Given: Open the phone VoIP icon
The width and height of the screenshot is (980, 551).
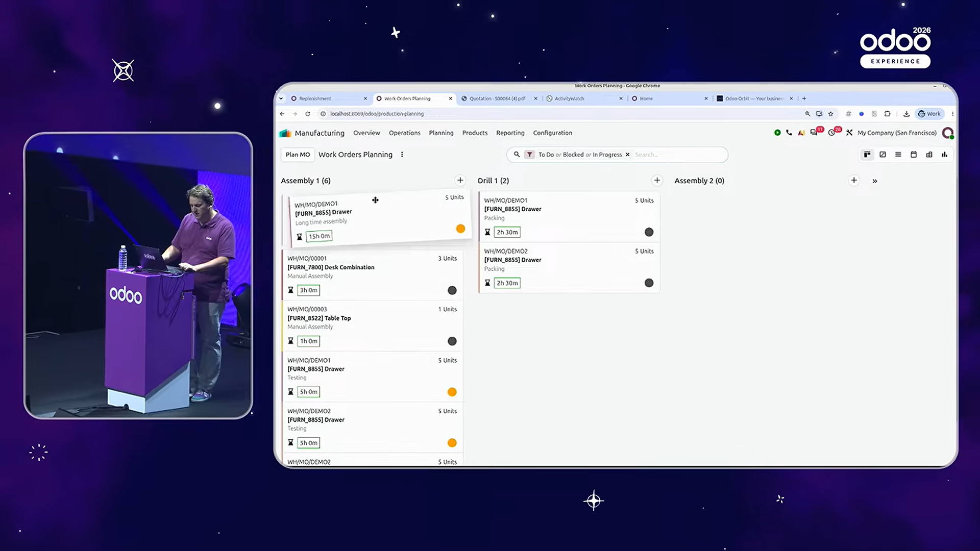Looking at the screenshot, I should click(x=789, y=133).
